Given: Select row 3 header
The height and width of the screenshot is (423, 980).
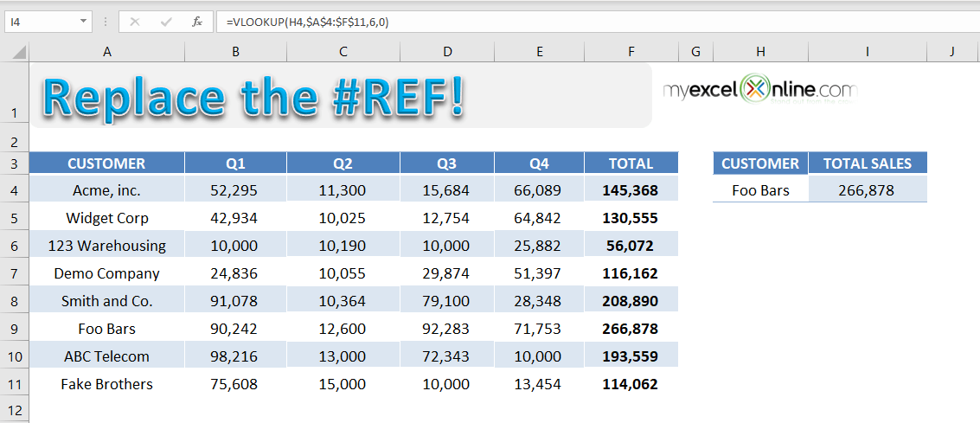Looking at the screenshot, I should click(15, 163).
